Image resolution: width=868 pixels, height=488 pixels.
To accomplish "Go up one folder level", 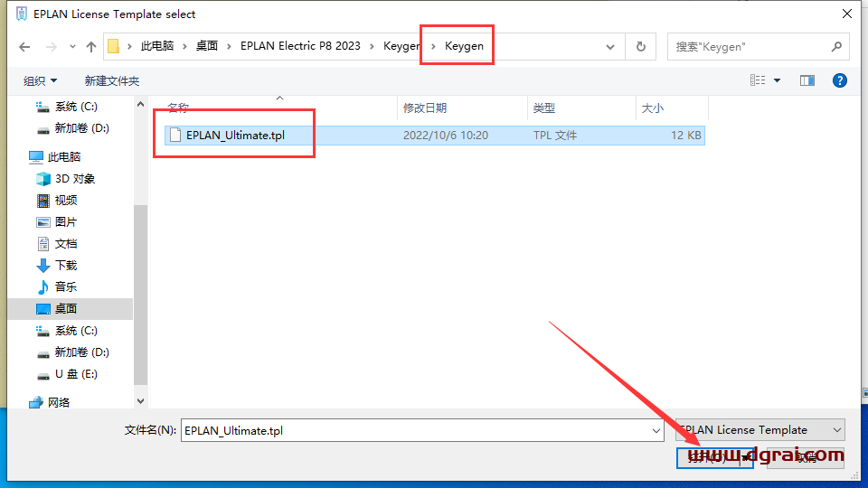I will point(91,47).
